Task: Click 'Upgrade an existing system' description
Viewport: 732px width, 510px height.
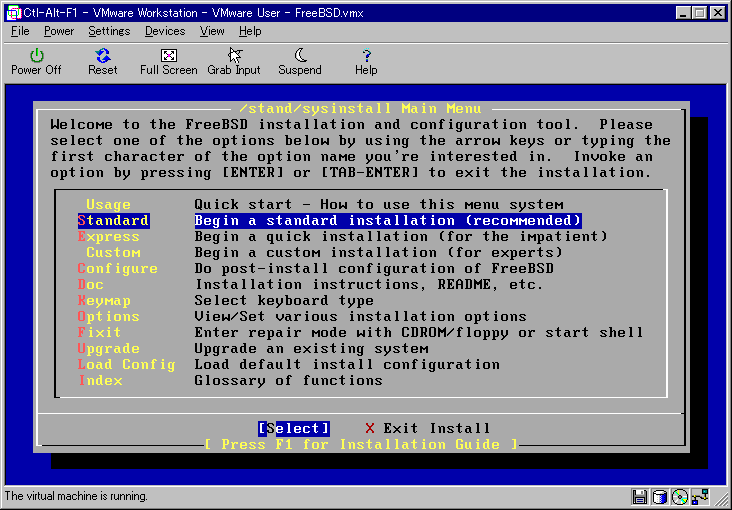Action: 311,348
